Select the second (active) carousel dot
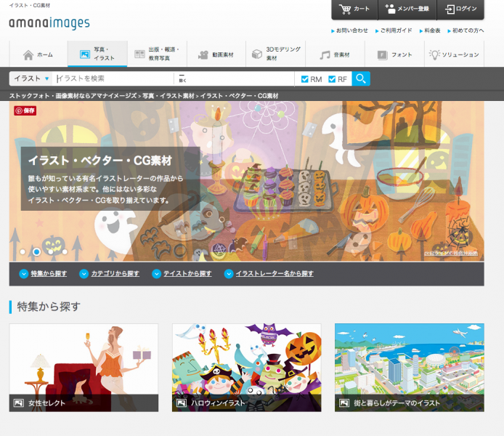 36,251
